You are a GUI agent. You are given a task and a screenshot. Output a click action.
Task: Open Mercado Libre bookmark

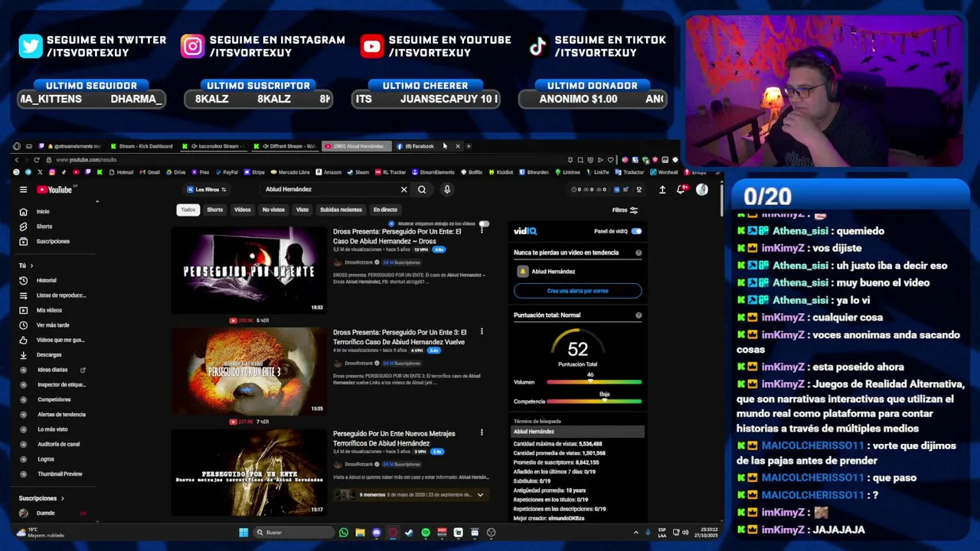(x=289, y=172)
